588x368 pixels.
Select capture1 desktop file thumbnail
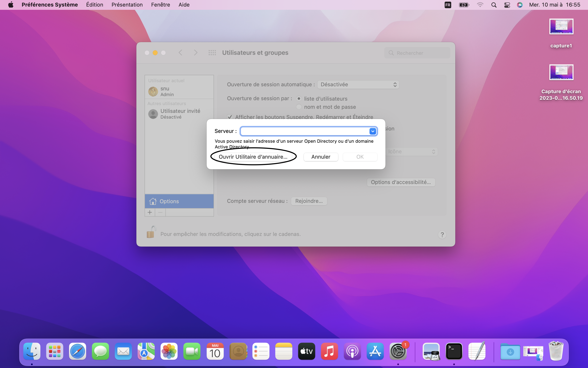[x=561, y=27]
